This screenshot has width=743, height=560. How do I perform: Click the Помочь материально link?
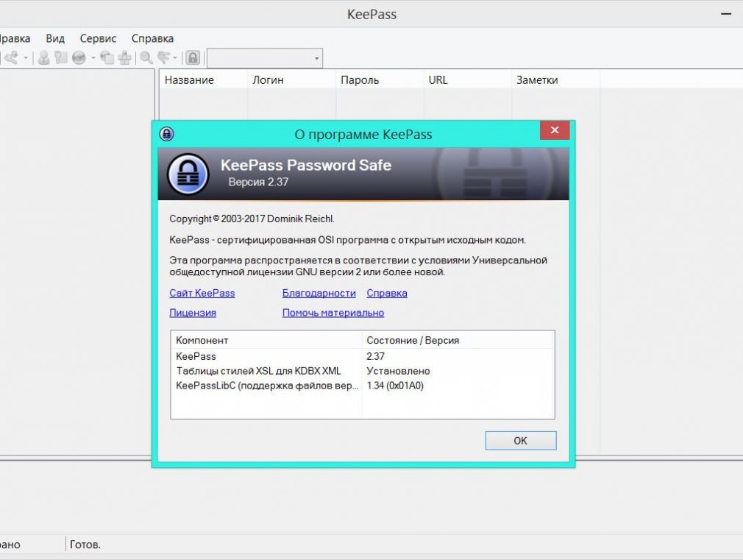333,313
